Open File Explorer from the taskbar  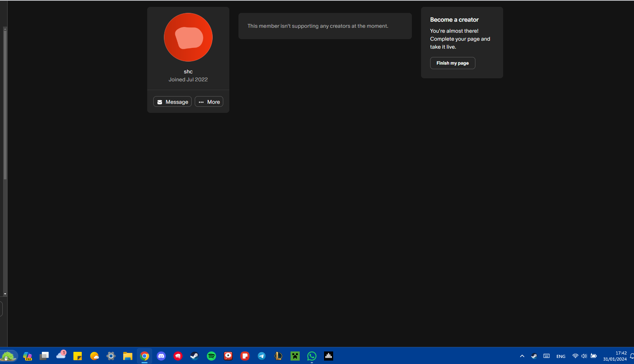point(128,356)
